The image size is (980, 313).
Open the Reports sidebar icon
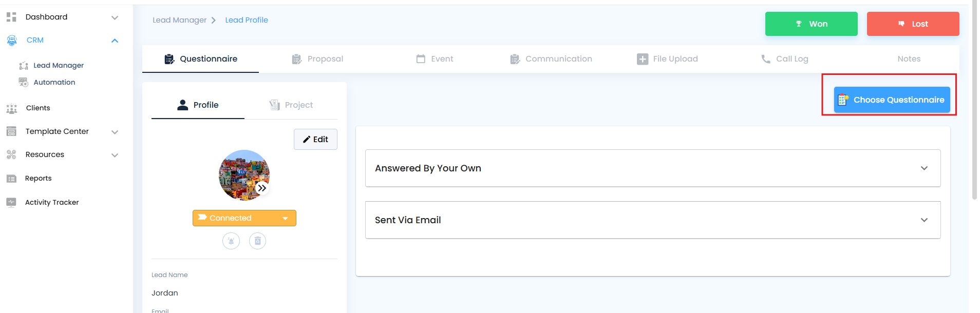coord(11,179)
